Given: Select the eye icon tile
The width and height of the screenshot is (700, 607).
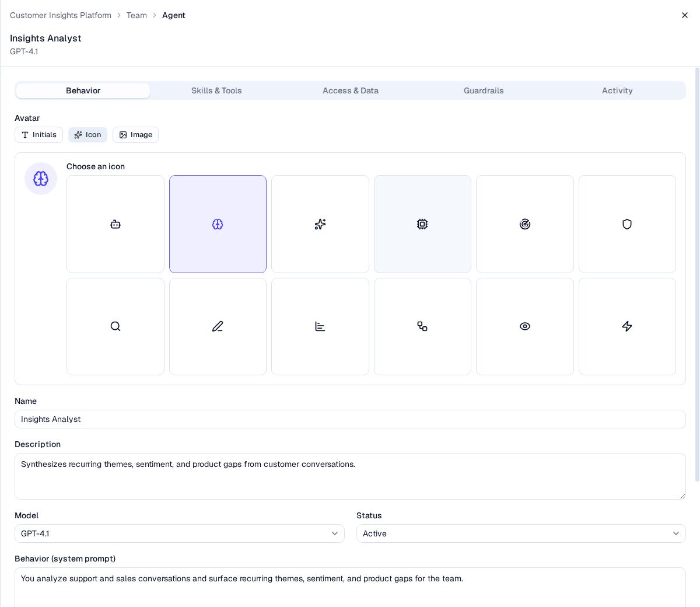Looking at the screenshot, I should pyautogui.click(x=525, y=326).
